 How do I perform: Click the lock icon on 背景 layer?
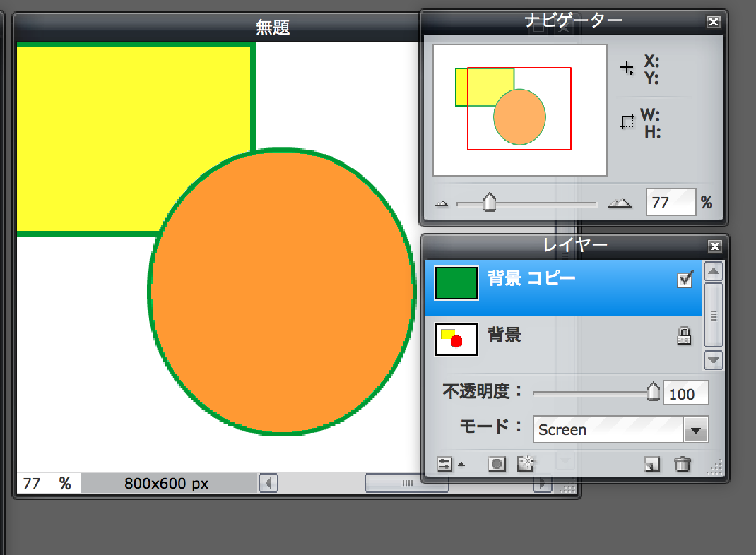pos(683,335)
